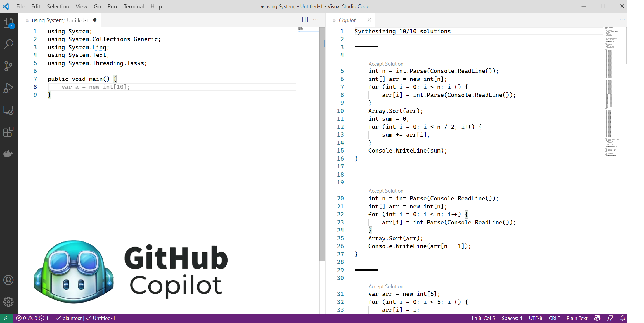Viewport: 644px width, 323px height.
Task: Click the Copilot status icon in status bar
Action: 597,318
